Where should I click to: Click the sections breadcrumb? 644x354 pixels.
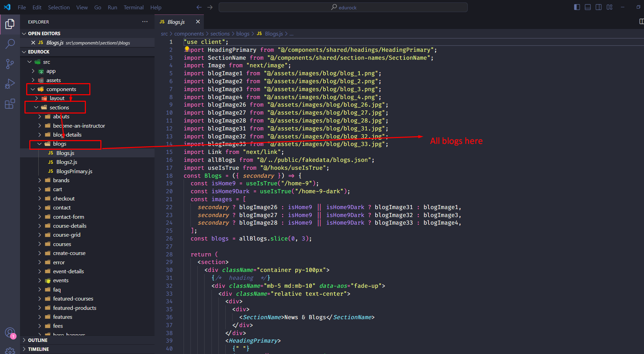click(220, 33)
